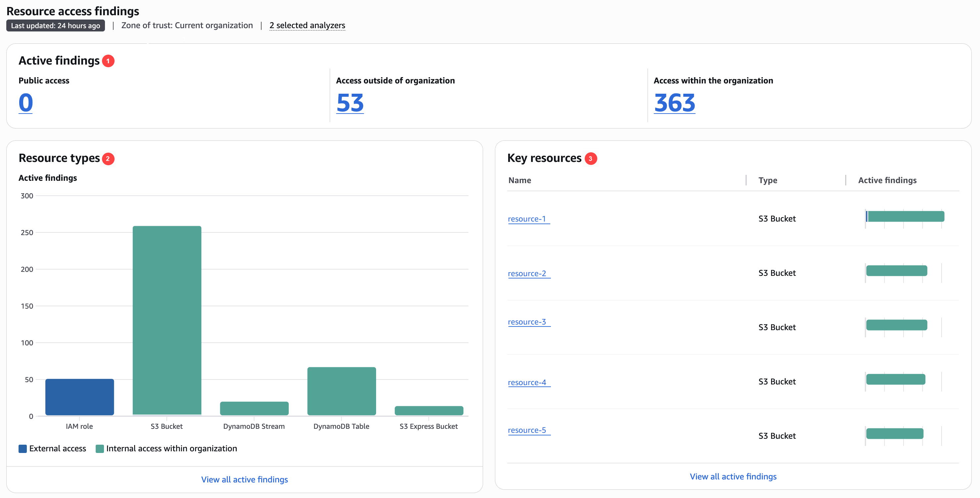Click the red badge 1 beside Active findings
980x498 pixels.
[108, 60]
